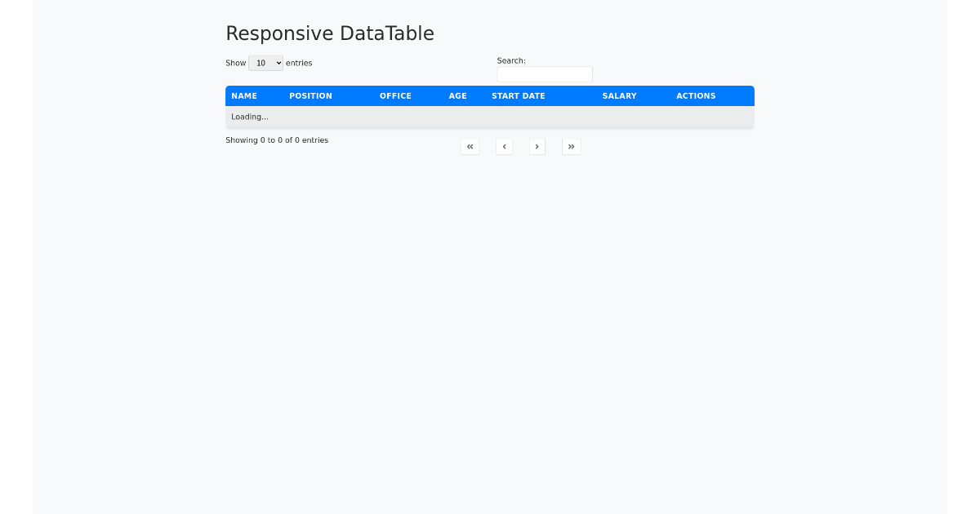
Task: Click the previous page chevron button
Action: [503, 146]
